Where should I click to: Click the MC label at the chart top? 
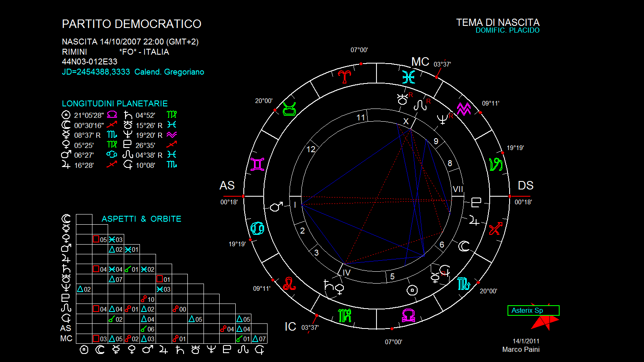420,62
